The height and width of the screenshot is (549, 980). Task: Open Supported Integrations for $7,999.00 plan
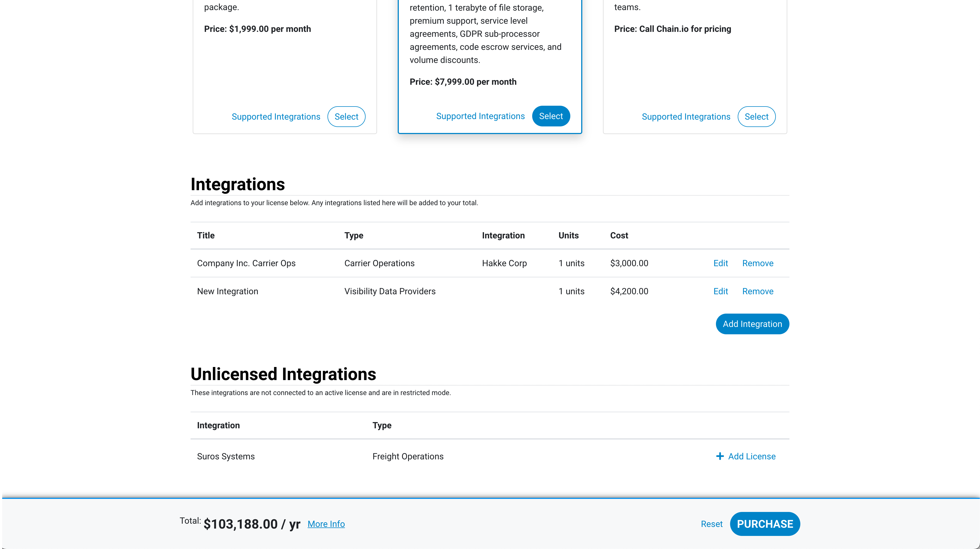480,116
